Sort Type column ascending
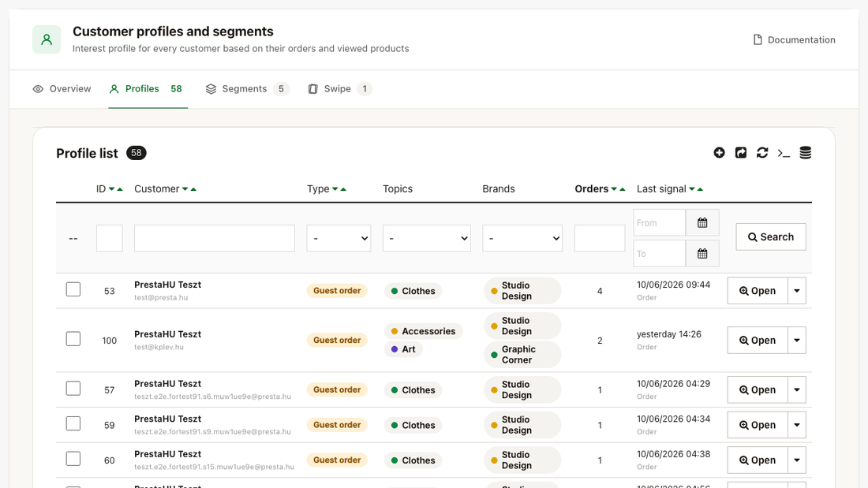 (x=343, y=189)
